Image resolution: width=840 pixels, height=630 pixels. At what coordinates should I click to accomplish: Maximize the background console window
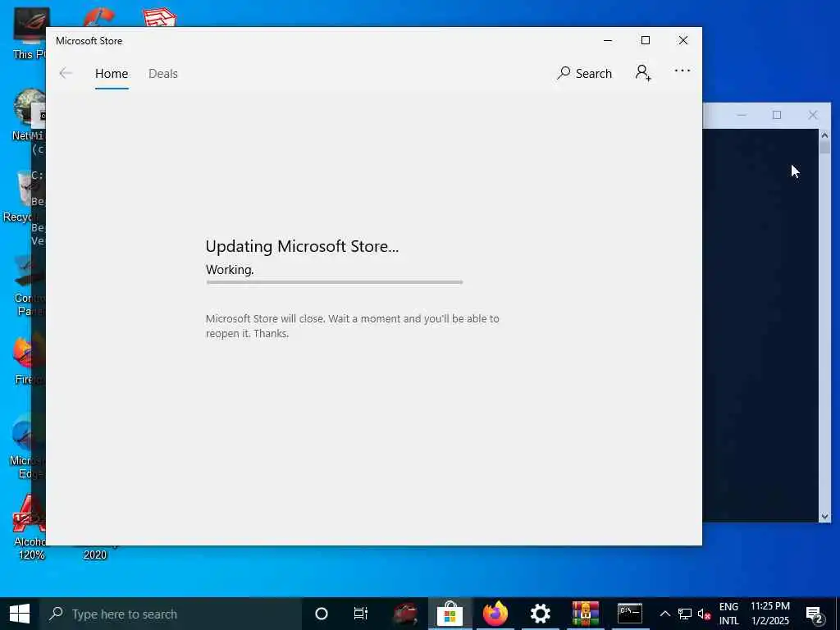point(777,115)
